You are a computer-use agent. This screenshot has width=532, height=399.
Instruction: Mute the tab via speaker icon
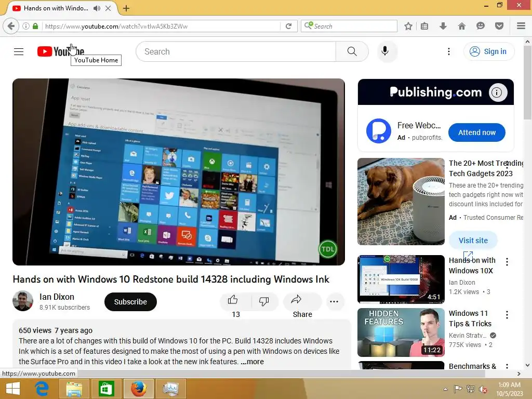(97, 8)
